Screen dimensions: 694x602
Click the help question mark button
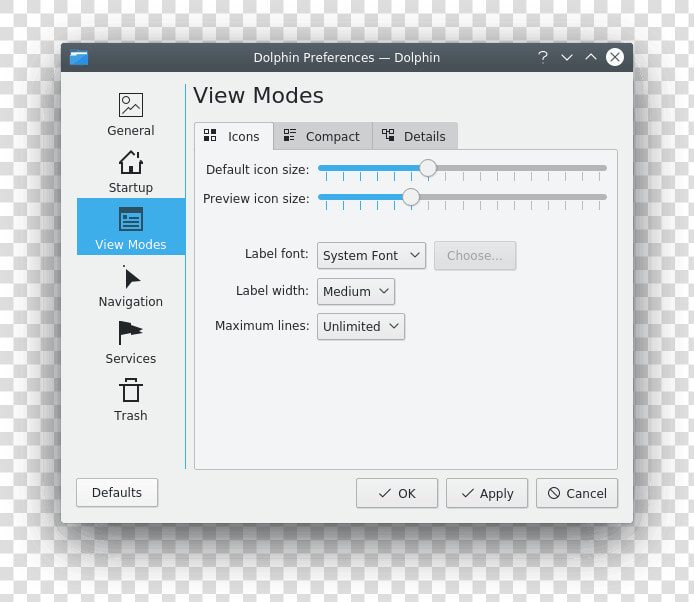[543, 57]
